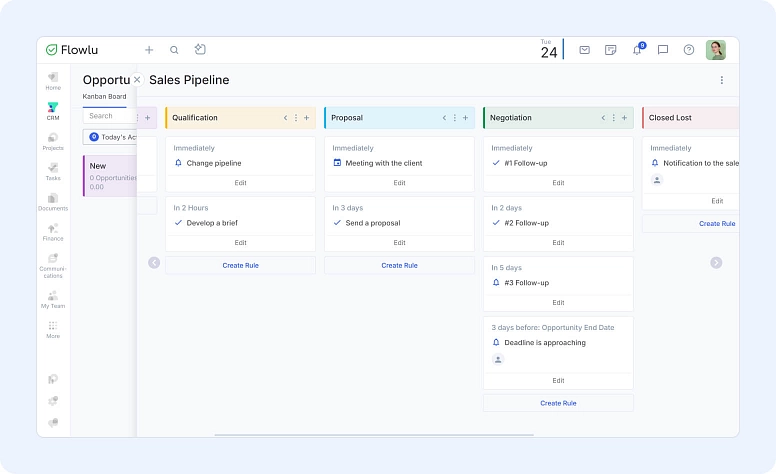Click the plus icon in top bar
Image resolution: width=776 pixels, height=474 pixels.
tap(149, 50)
